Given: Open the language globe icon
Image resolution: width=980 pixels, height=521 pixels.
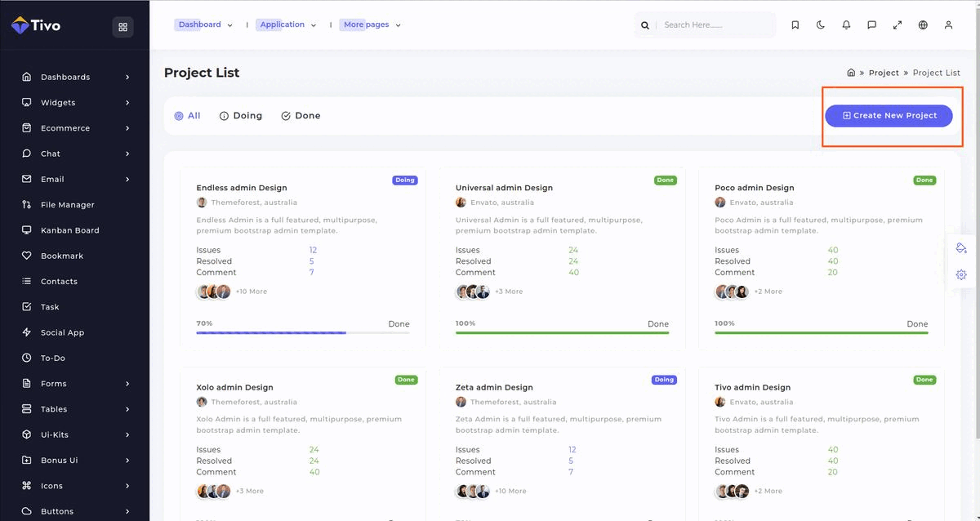Looking at the screenshot, I should tap(923, 25).
